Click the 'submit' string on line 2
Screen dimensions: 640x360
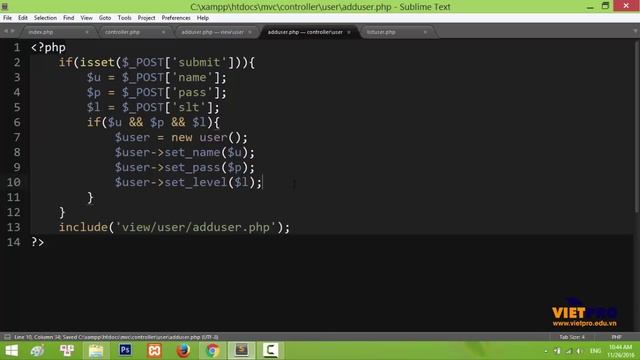click(199, 62)
